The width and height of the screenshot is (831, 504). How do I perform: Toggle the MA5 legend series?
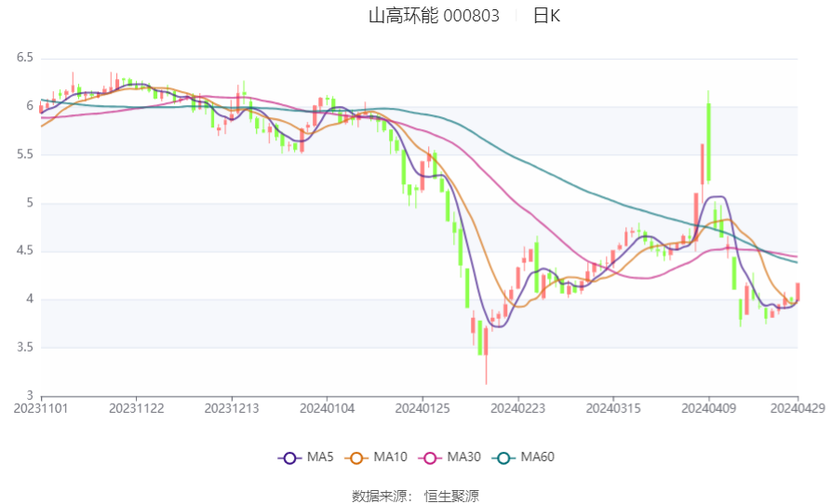click(x=306, y=458)
